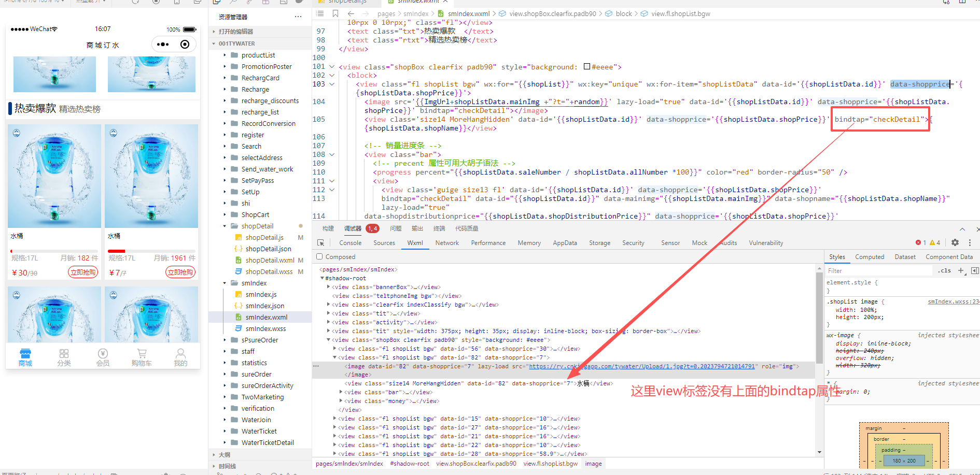The width and height of the screenshot is (980, 475).
Task: Switch to the Network tab
Action: [x=447, y=242]
